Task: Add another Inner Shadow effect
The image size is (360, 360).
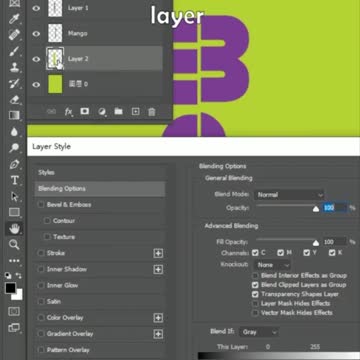Action: [158, 269]
